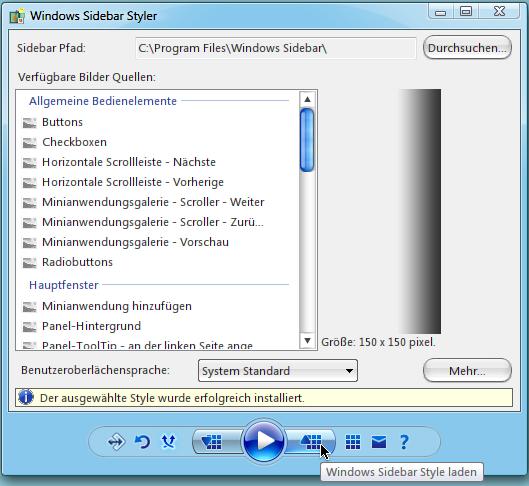Click the list scrollbar up arrow
This screenshot has height=486, width=529.
307,99
